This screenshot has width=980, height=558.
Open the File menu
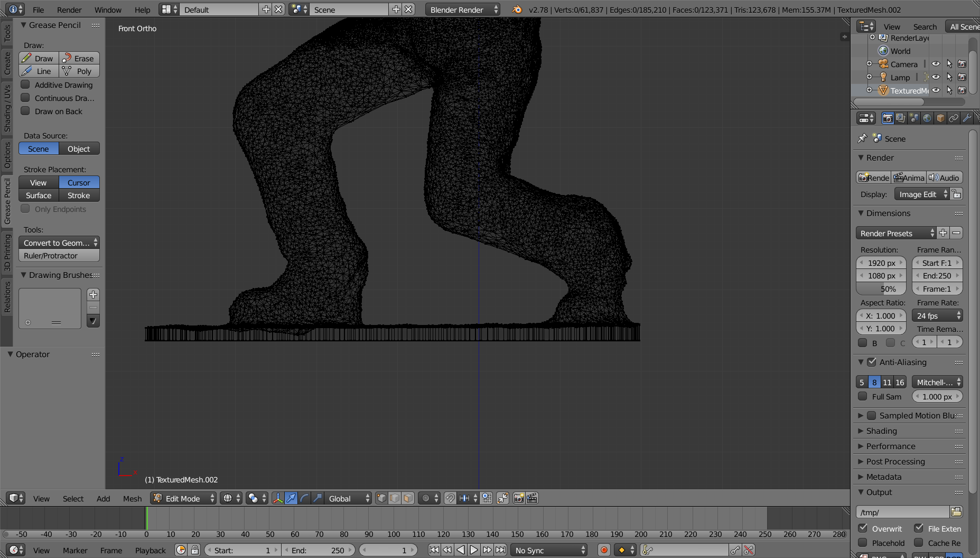39,10
